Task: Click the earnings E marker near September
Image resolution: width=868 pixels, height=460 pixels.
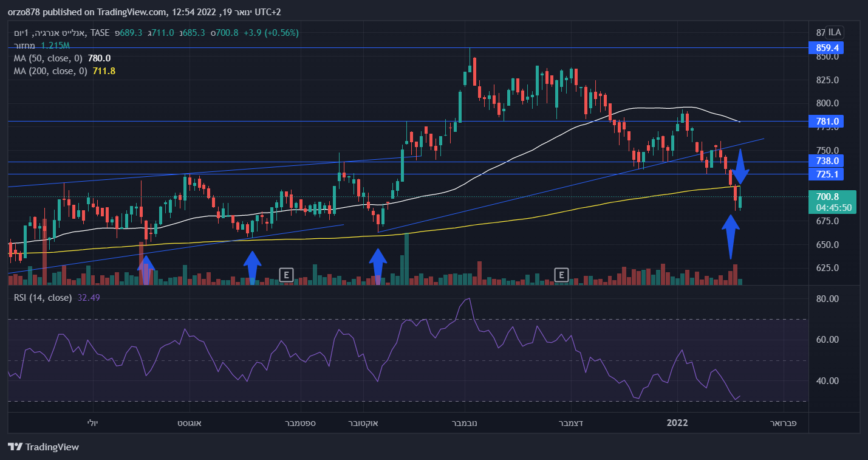Action: tap(285, 275)
